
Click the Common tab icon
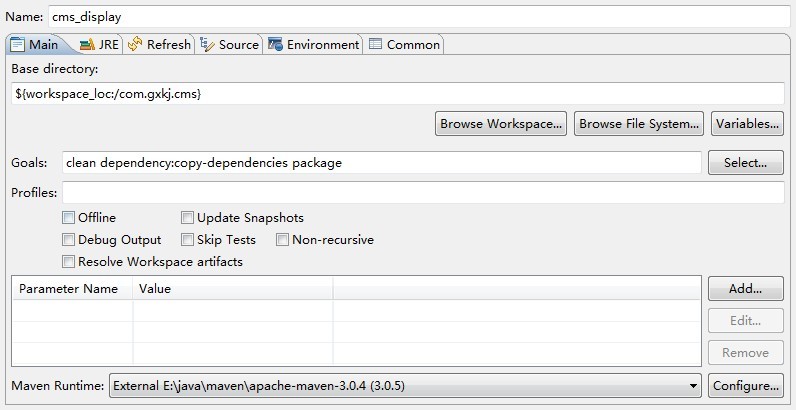375,44
